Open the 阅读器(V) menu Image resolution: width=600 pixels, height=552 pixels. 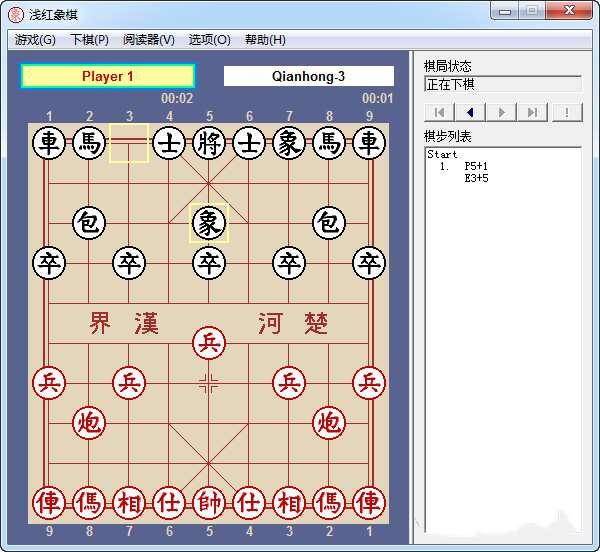pyautogui.click(x=148, y=40)
